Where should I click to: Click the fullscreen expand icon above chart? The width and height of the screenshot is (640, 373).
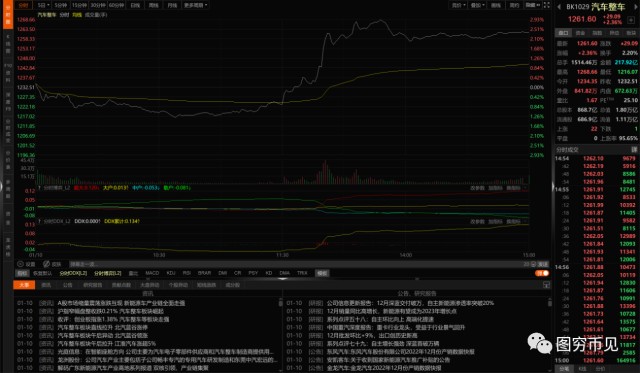click(547, 5)
